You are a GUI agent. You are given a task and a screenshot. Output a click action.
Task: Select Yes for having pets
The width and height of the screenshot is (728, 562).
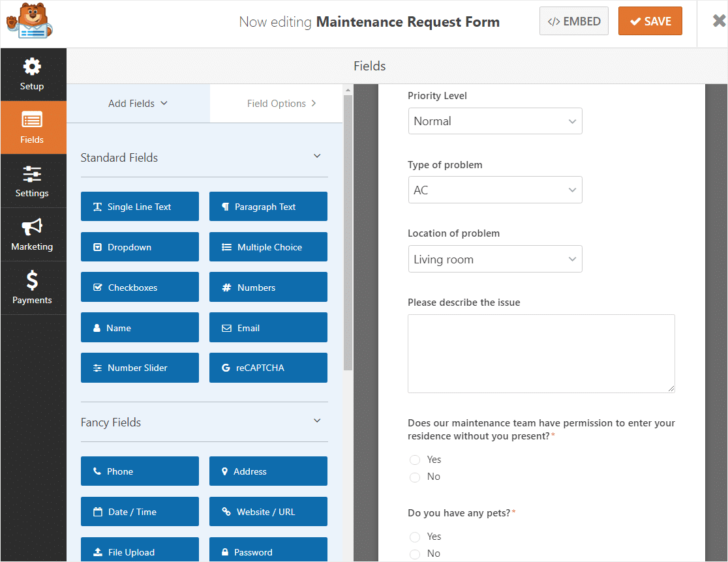(x=415, y=537)
